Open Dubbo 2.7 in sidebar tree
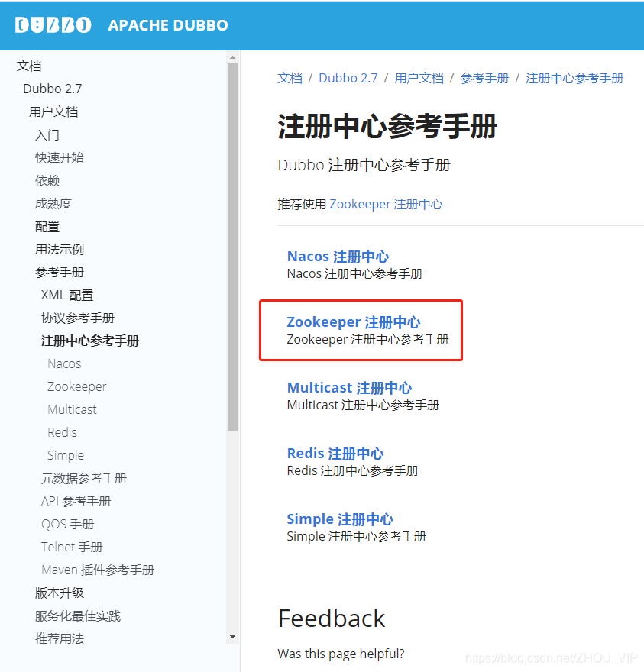This screenshot has height=672, width=644. pos(52,89)
